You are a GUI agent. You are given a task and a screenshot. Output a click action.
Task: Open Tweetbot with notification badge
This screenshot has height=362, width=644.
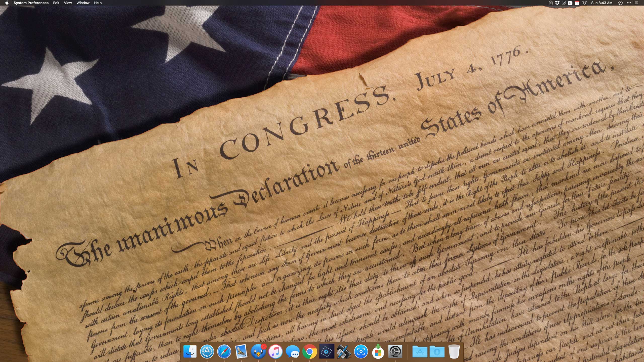point(258,351)
